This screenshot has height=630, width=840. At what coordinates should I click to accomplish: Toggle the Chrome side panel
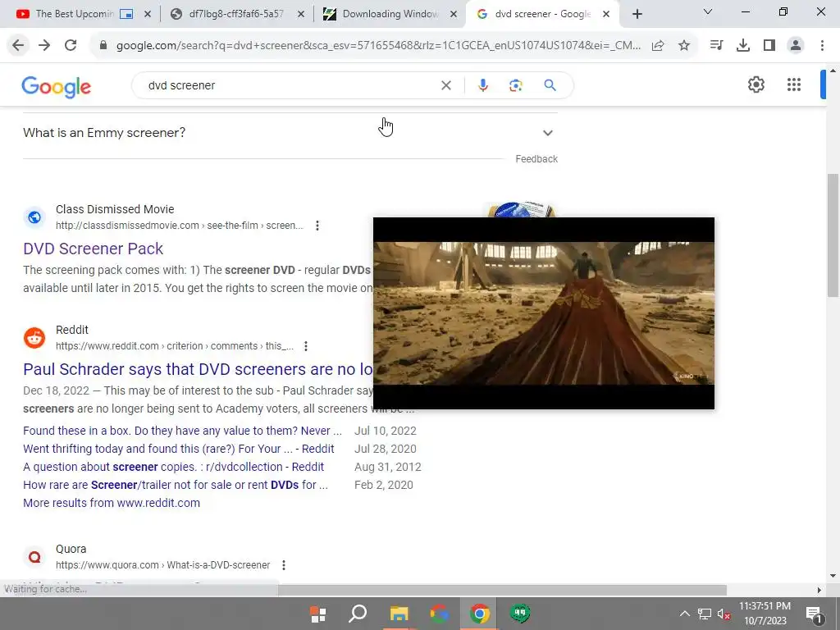pos(769,46)
